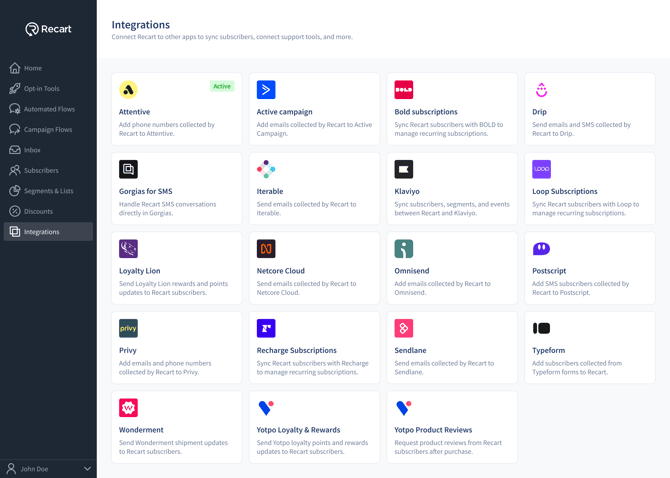
Task: Open the Home menu item
Action: [x=48, y=68]
